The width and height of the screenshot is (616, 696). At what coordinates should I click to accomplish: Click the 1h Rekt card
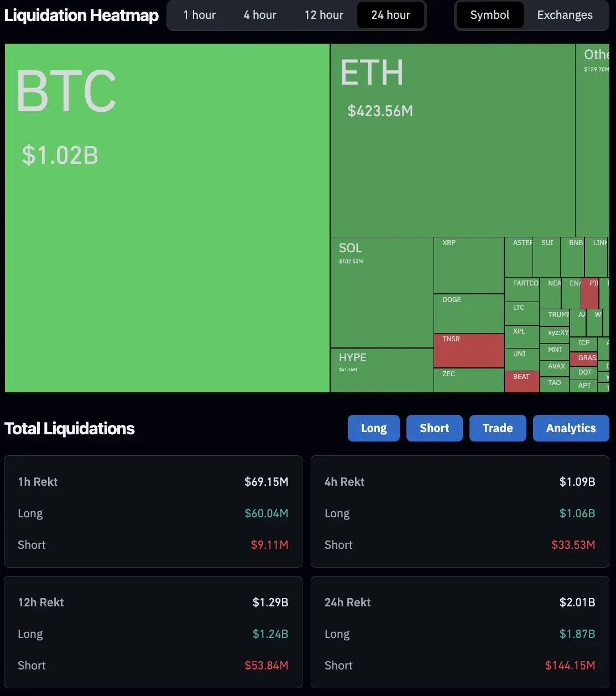point(153,512)
